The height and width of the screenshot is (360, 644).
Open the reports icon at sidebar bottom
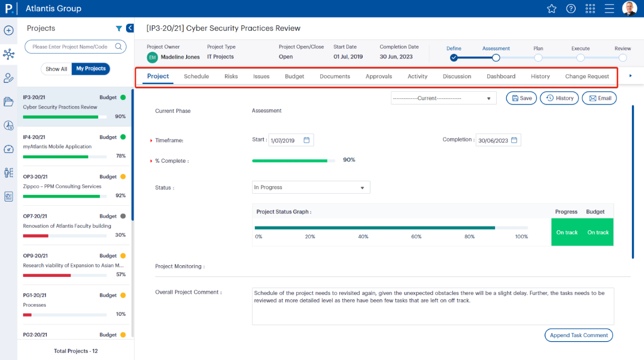pyautogui.click(x=9, y=196)
